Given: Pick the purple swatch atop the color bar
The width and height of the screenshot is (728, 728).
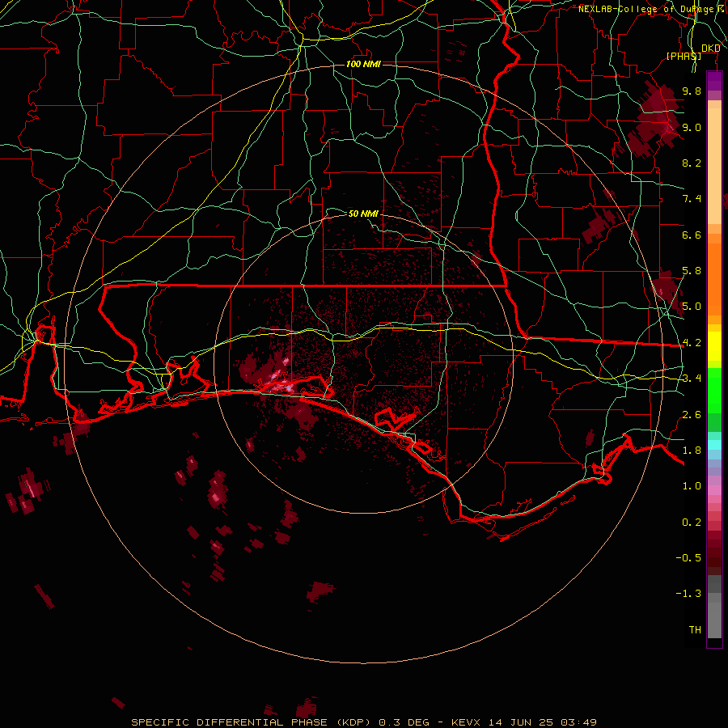Looking at the screenshot, I should tap(714, 81).
